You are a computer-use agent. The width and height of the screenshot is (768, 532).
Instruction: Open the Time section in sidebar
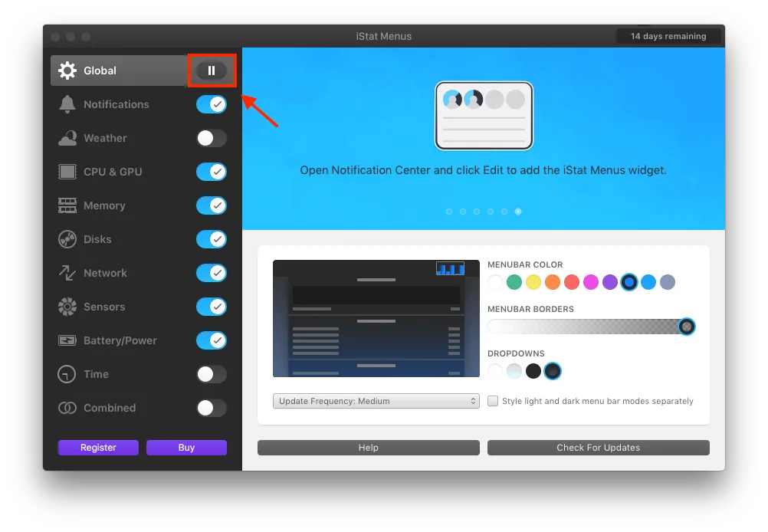click(x=96, y=374)
